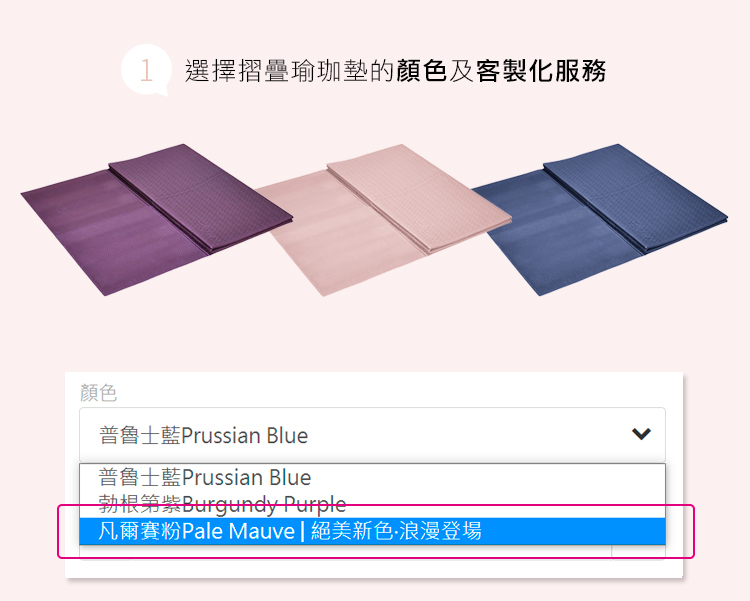Select 勃根第紫Burgundy Purple option in list
This screenshot has height=601, width=750.
[x=372, y=504]
